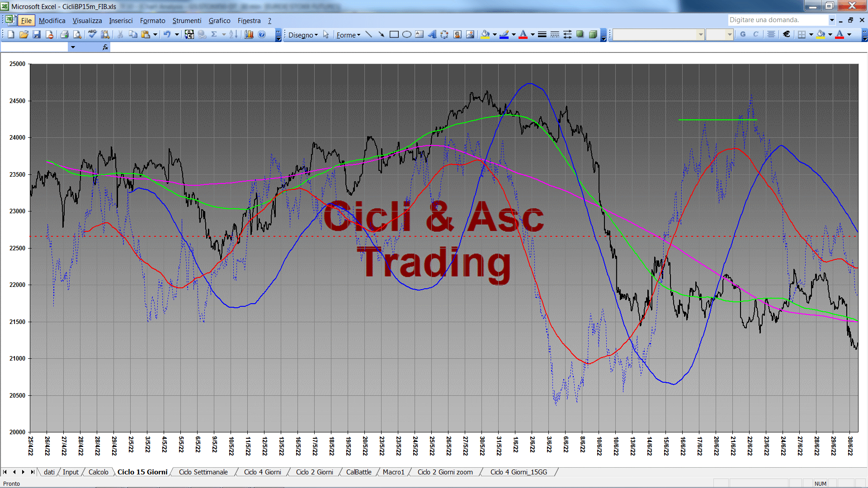Click the AutoSum sigma icon
Image resolution: width=868 pixels, height=488 pixels.
[x=214, y=34]
